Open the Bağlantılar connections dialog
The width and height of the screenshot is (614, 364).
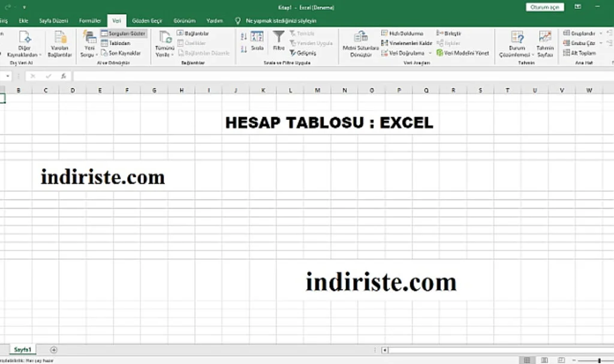[193, 34]
